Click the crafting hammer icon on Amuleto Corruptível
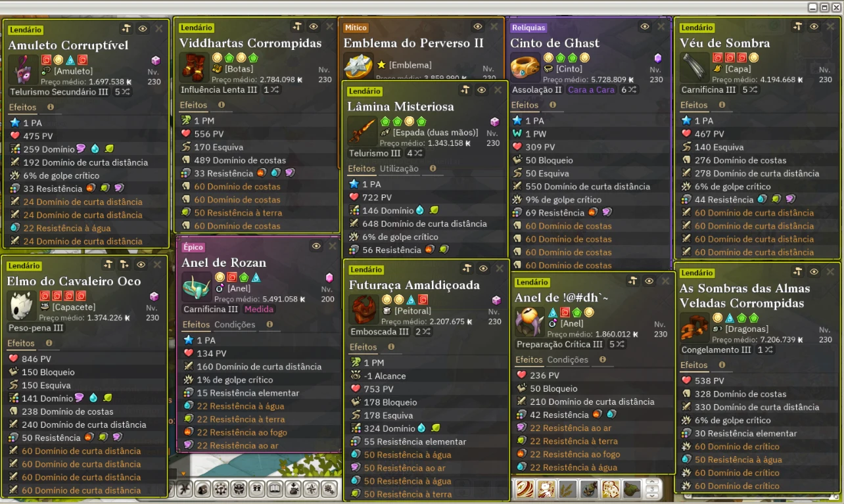Image resolution: width=844 pixels, height=504 pixels. [126, 29]
